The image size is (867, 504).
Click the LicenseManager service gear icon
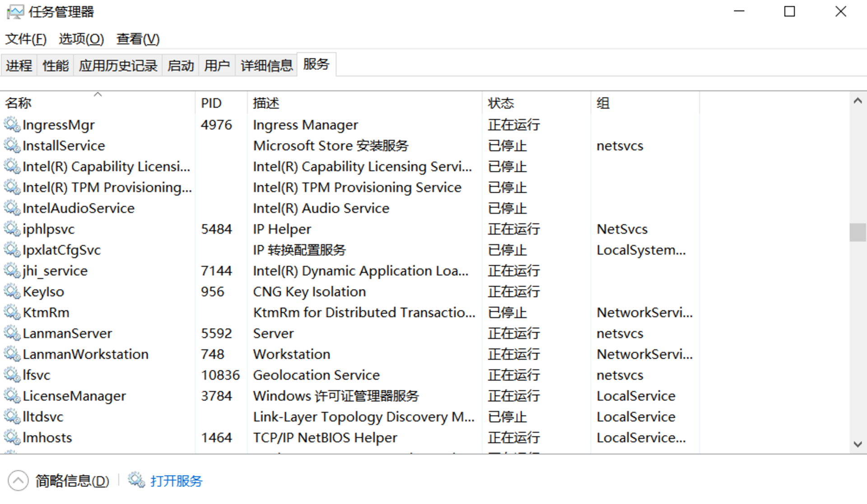(12, 396)
